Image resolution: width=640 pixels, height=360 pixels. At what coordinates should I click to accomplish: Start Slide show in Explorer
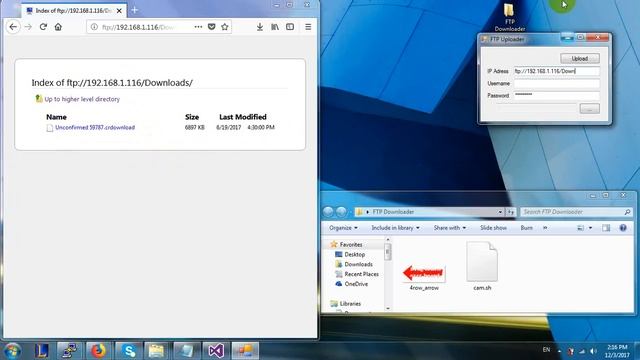(493, 228)
